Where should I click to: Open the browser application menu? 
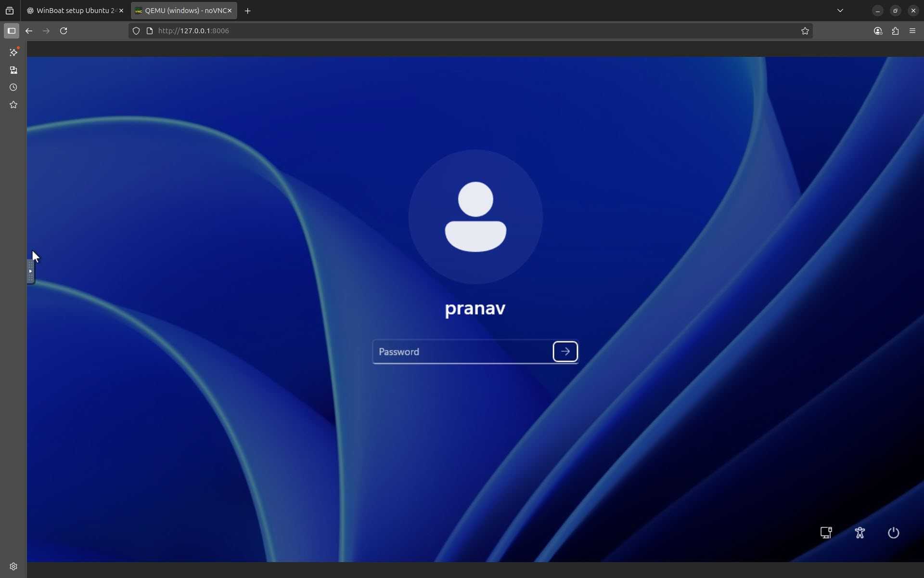pos(912,31)
